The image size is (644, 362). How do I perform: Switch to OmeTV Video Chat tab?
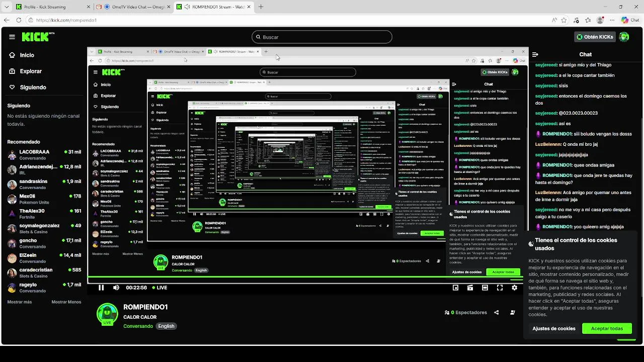coord(134,7)
